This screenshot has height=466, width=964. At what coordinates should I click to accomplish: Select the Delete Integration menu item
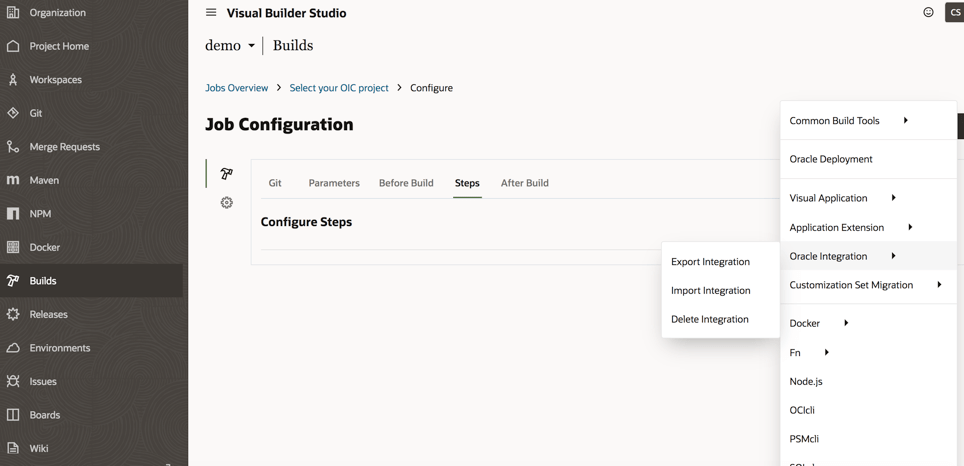(x=709, y=320)
